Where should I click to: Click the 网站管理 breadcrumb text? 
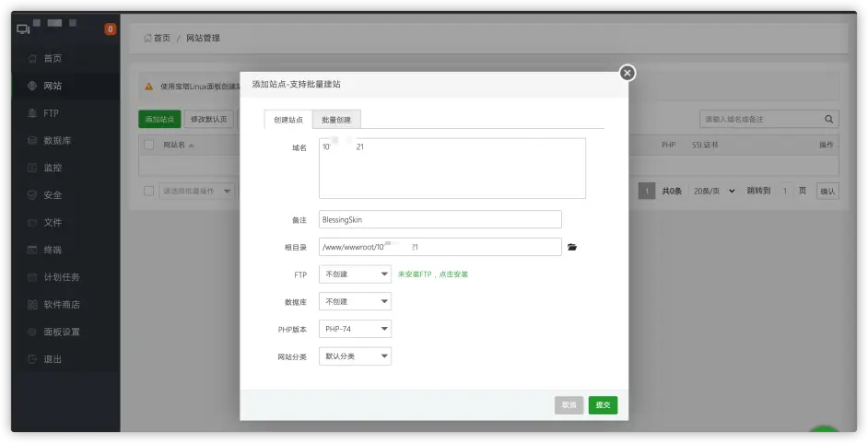click(203, 38)
